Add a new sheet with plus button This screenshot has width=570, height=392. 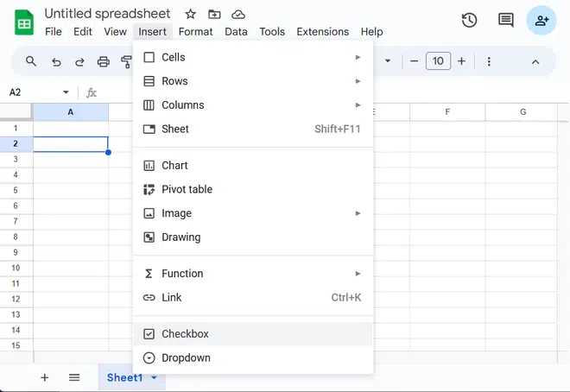[45, 377]
